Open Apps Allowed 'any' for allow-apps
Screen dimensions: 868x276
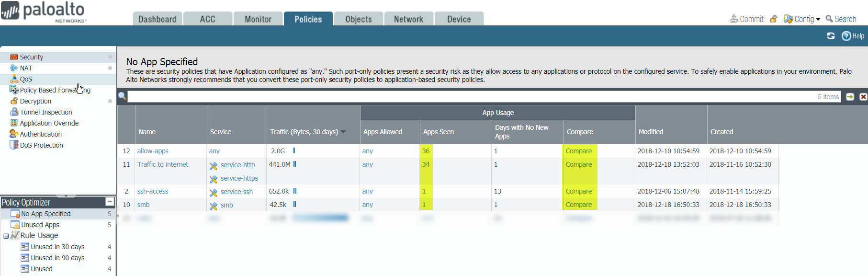tap(368, 151)
